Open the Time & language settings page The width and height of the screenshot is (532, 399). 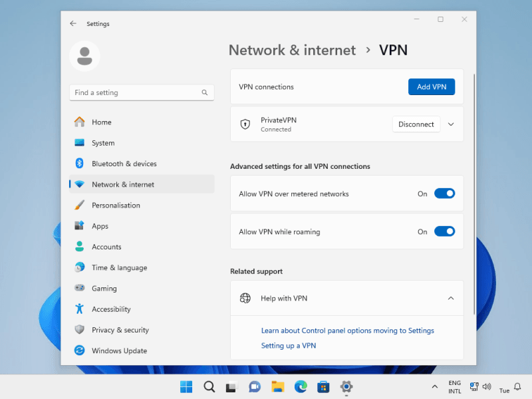[119, 268]
